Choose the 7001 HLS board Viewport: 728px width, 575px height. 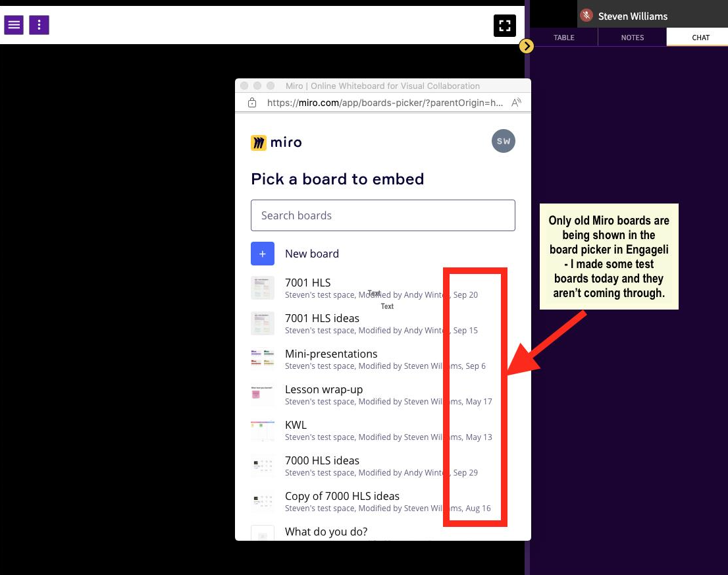pyautogui.click(x=383, y=288)
